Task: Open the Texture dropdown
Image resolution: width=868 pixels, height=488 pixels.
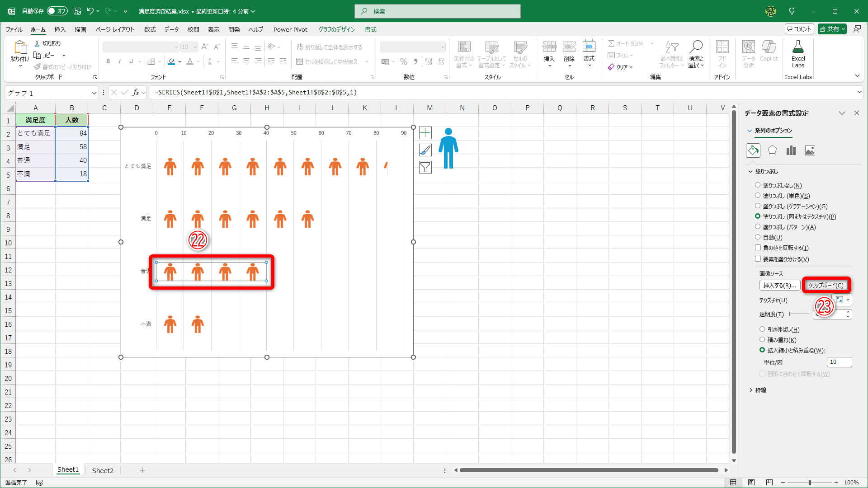Action: click(847, 300)
